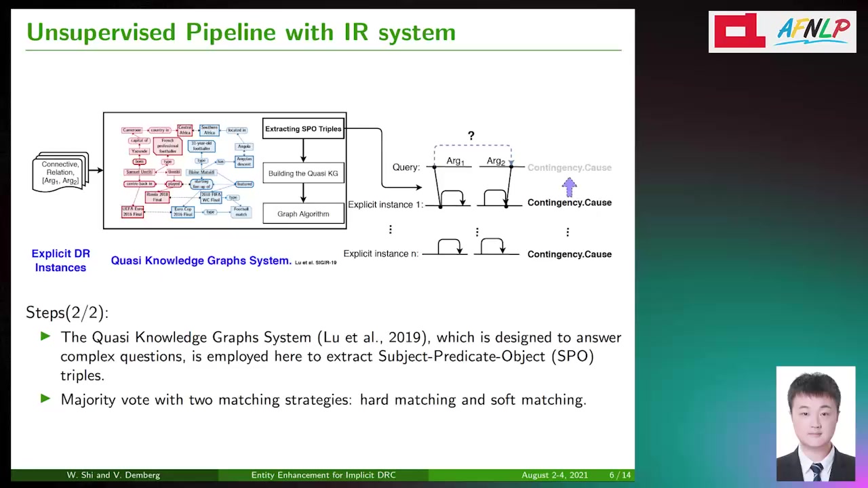
Task: Click the 'Lu et al. SIGIR-19' citation
Action: pos(315,262)
